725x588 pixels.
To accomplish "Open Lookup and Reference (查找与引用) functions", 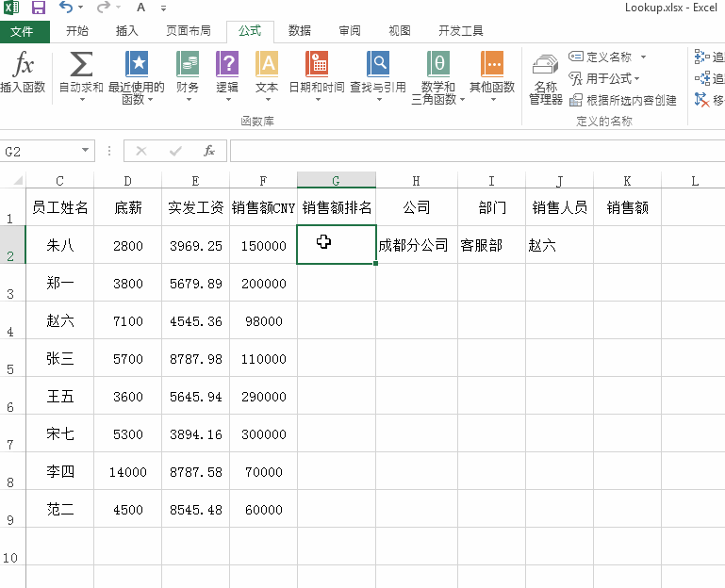I will [378, 76].
